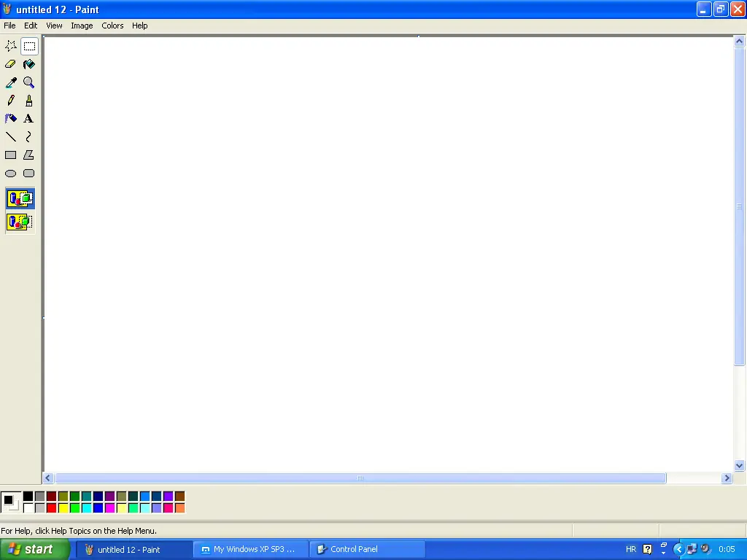Open the Colors menu
Screen dimensions: 747x560
pyautogui.click(x=112, y=26)
